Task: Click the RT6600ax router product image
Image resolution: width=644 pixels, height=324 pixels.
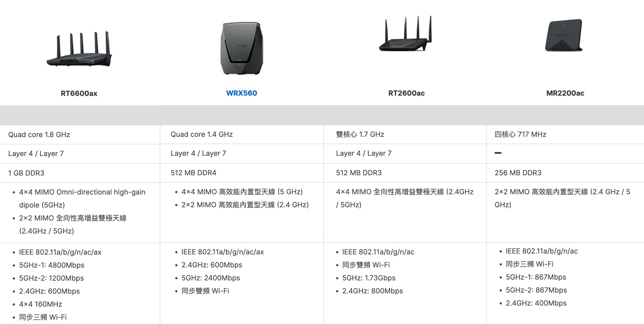Action: [x=79, y=49]
